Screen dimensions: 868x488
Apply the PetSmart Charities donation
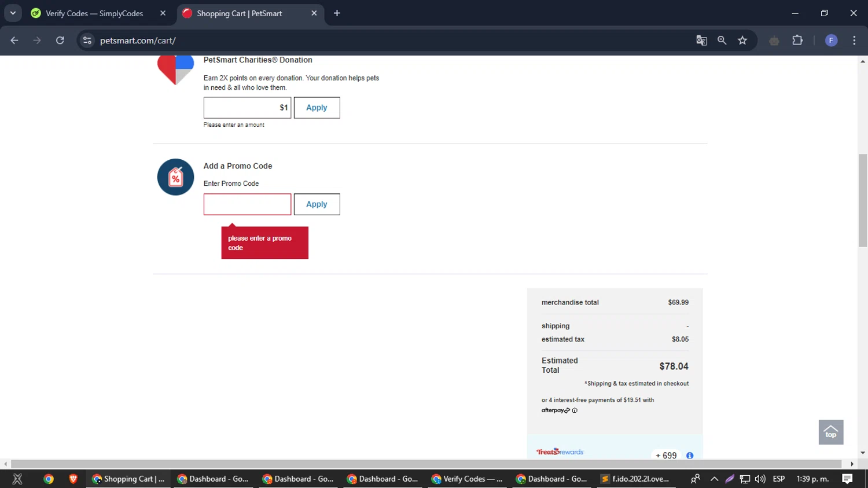click(x=317, y=108)
